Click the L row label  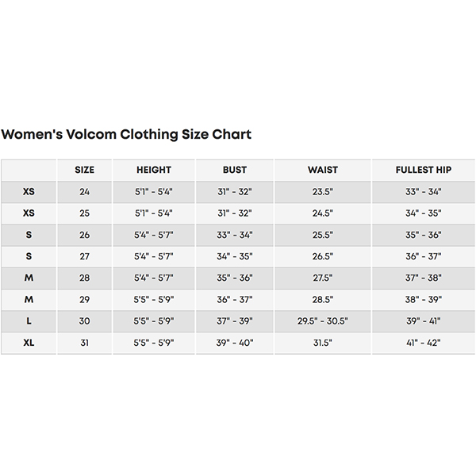tap(29, 321)
